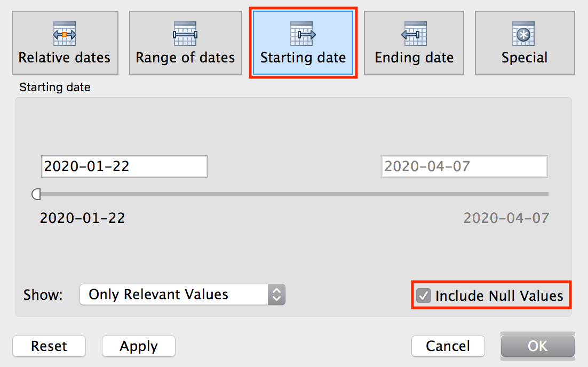Screen dimensions: 588x367
Task: Click the 2020-04-07 maximum date label
Action: 506,218
